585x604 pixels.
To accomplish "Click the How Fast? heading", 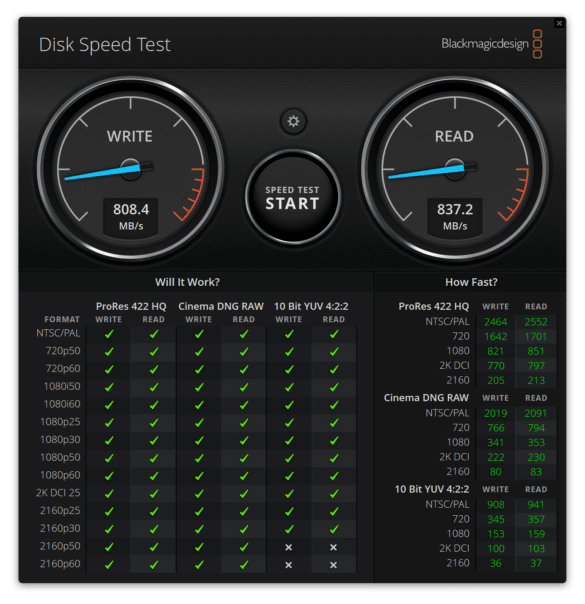I will click(x=471, y=282).
